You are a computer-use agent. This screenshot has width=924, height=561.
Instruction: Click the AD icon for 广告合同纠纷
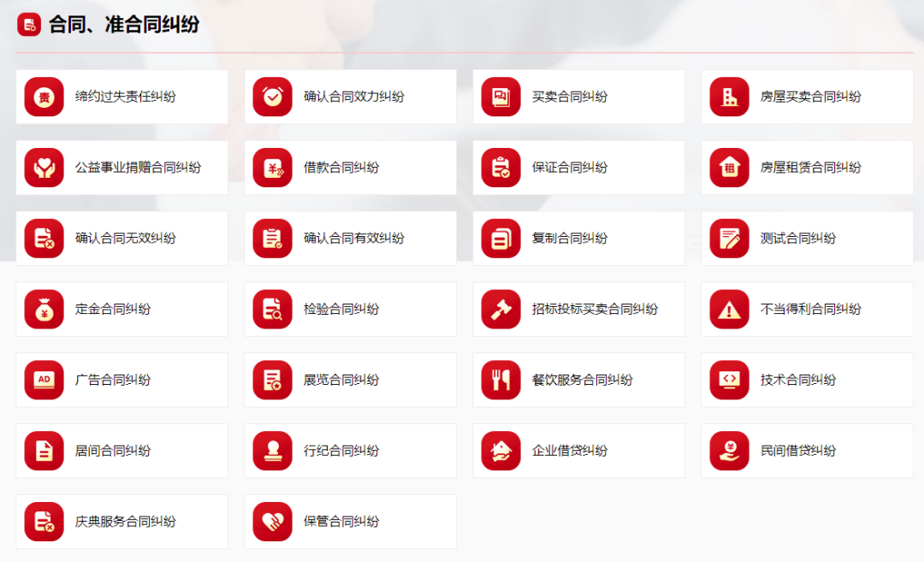pos(44,380)
